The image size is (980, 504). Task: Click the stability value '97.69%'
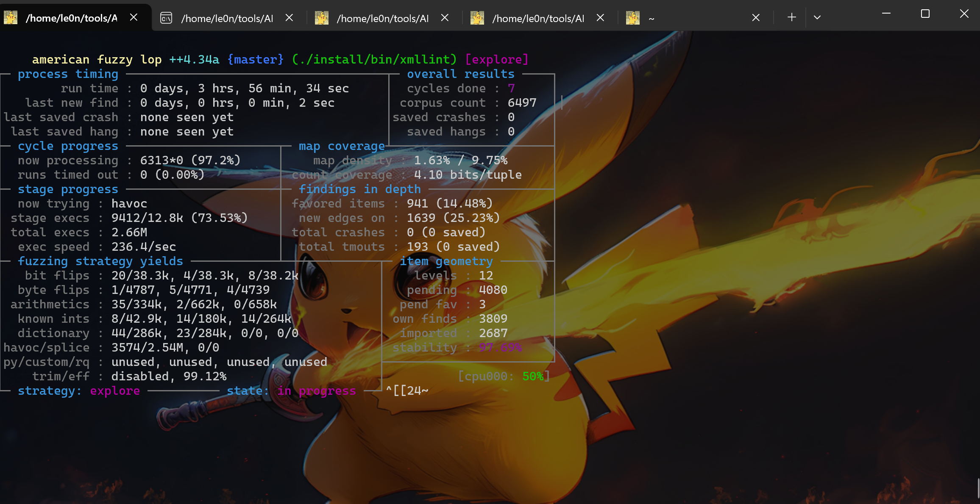tap(500, 348)
